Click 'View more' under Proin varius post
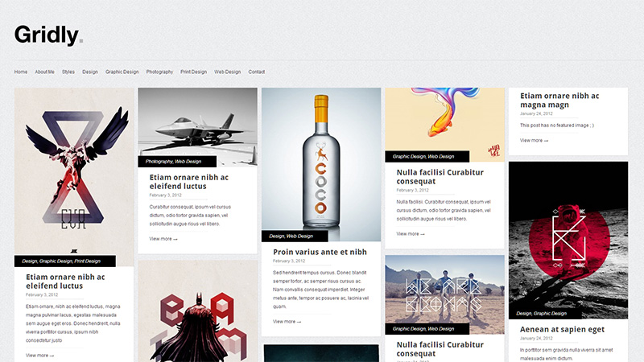The width and height of the screenshot is (644, 362). click(x=287, y=322)
